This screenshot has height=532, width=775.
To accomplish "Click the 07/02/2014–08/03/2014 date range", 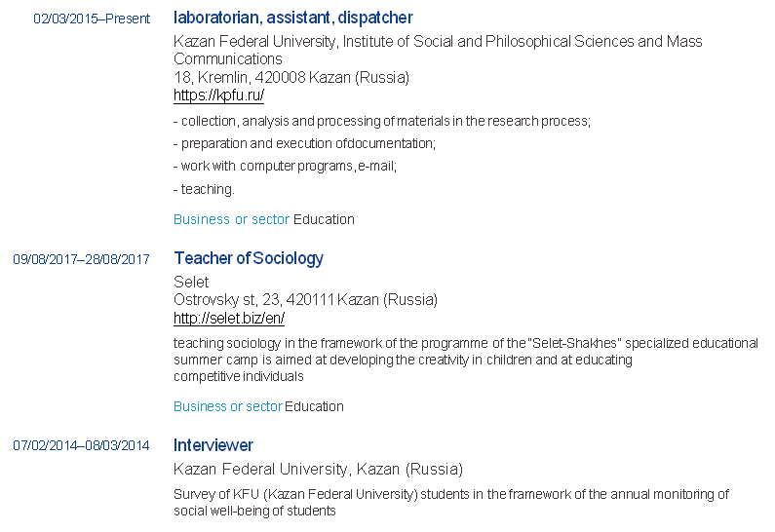I will tap(81, 446).
